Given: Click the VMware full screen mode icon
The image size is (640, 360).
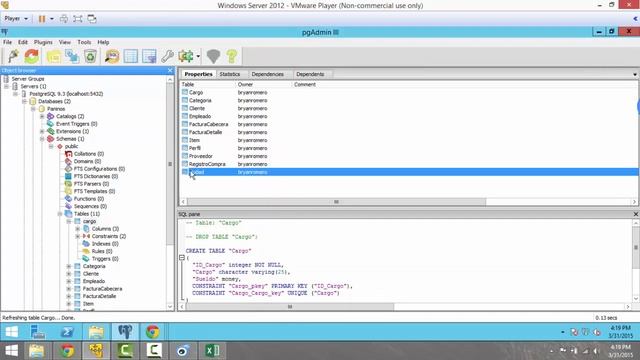Looking at the screenshot, I should point(78,19).
